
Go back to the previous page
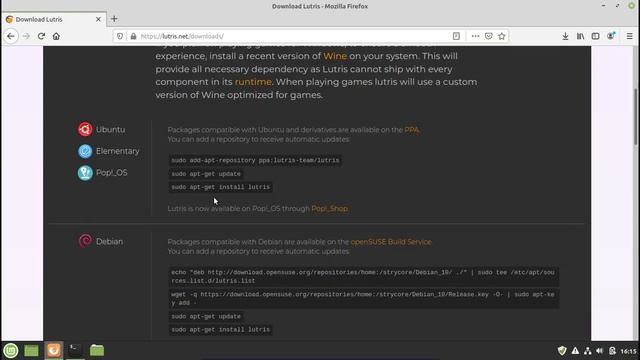[11, 36]
